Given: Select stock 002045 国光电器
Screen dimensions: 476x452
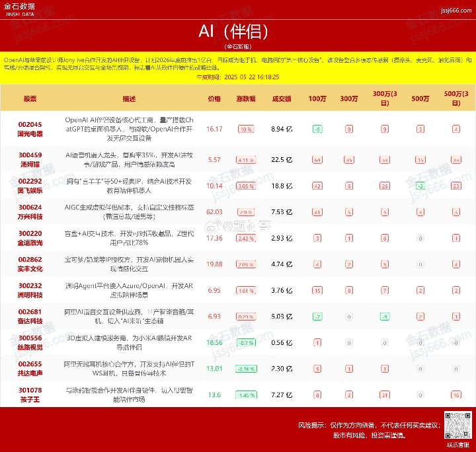Looking at the screenshot, I should click(x=30, y=130).
